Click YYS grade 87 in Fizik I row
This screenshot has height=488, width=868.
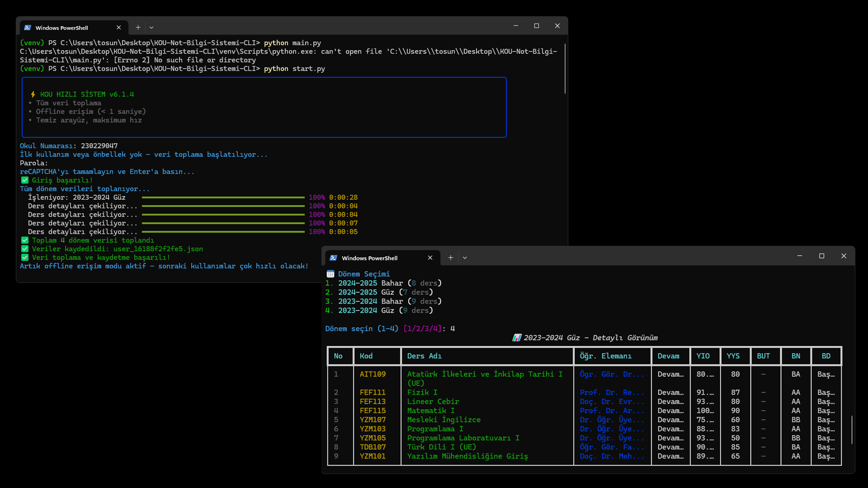point(735,393)
